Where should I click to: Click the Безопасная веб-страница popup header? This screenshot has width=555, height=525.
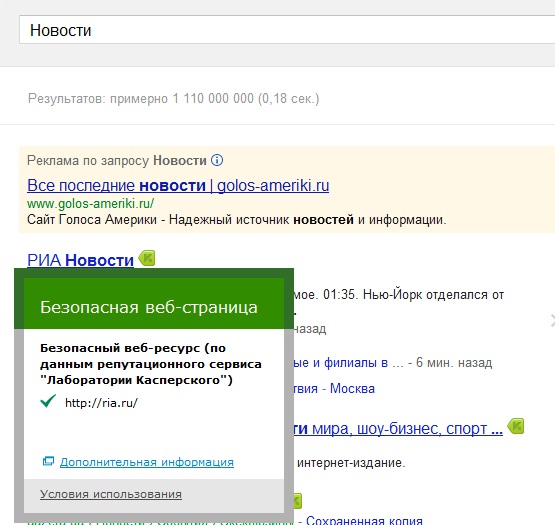154,303
